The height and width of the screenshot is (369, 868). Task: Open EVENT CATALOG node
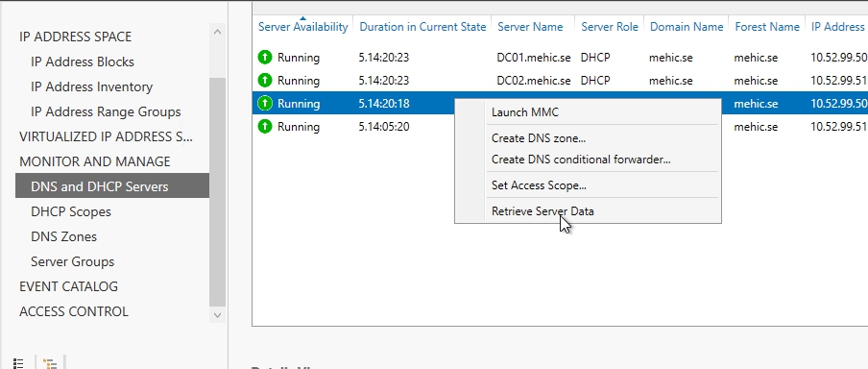[x=68, y=286]
